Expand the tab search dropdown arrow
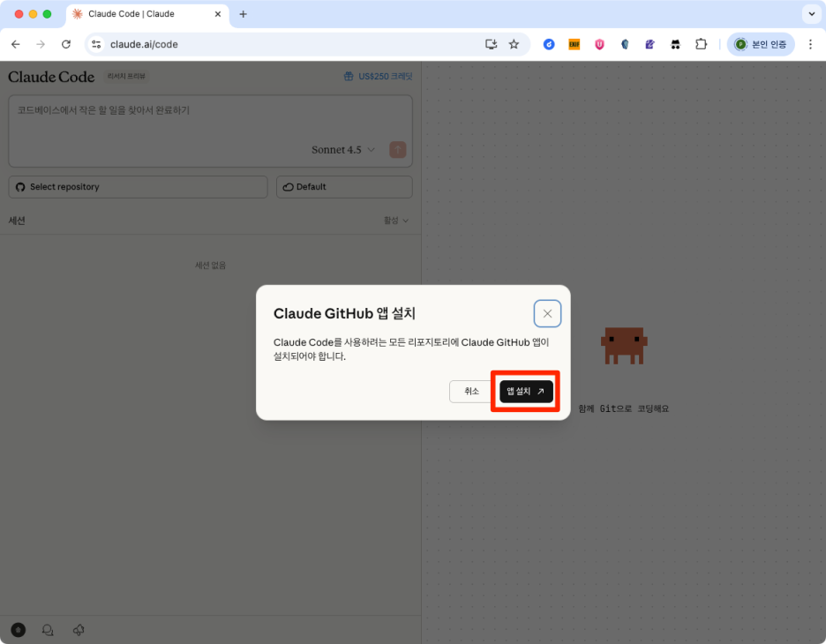826x644 pixels. pyautogui.click(x=811, y=14)
